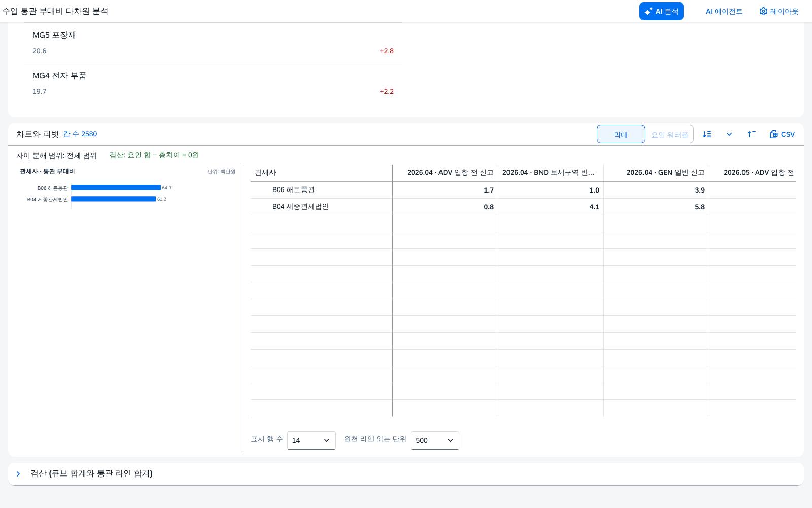Click the 64.7 value label on the chart
Image resolution: width=812 pixels, height=508 pixels.
pos(166,188)
